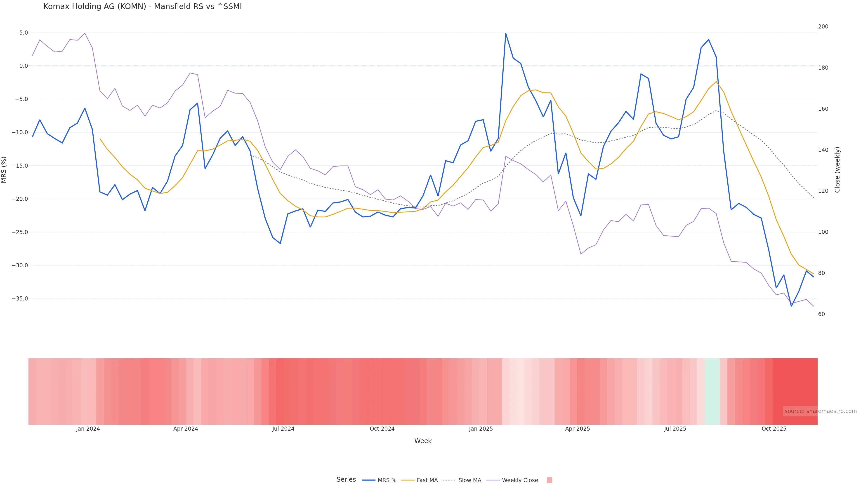Viewport: 868px width, 488px height.
Task: Toggle the MRS % legend series
Action: coord(387,480)
